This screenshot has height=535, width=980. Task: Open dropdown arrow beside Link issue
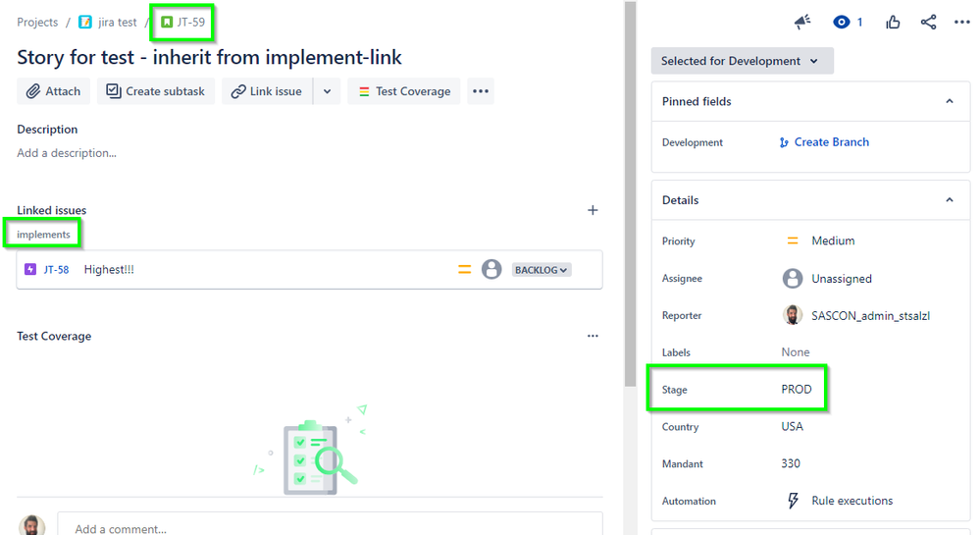[x=327, y=91]
